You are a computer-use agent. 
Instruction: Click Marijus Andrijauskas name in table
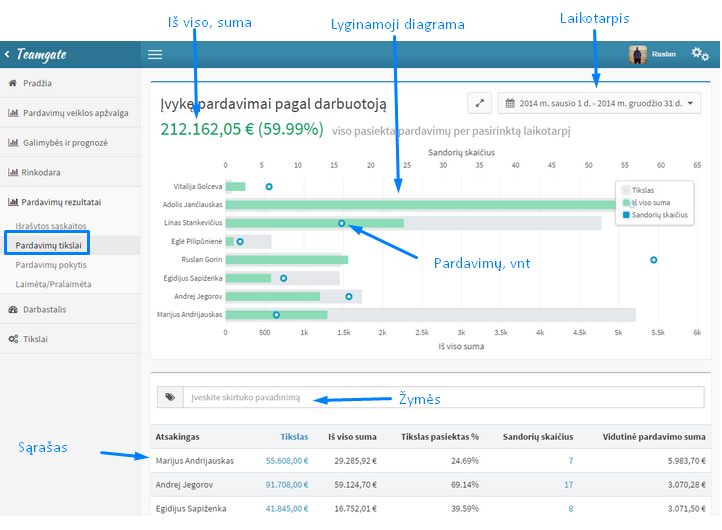click(x=195, y=460)
